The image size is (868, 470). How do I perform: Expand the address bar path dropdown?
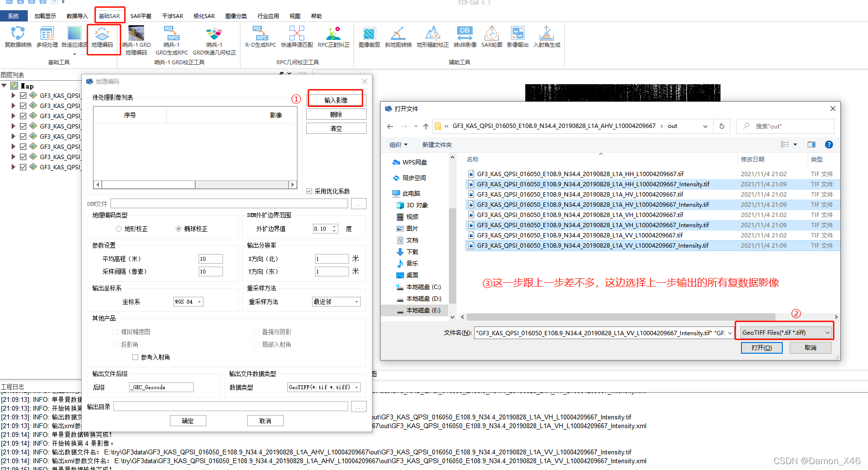tap(705, 126)
